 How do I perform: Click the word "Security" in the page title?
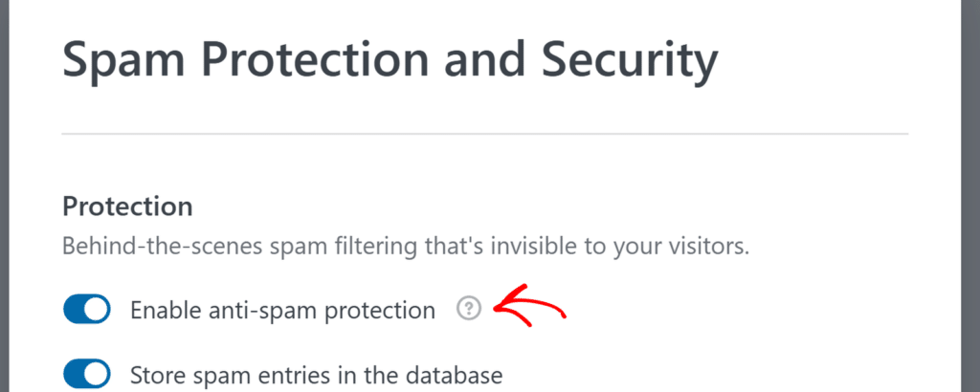click(x=630, y=59)
